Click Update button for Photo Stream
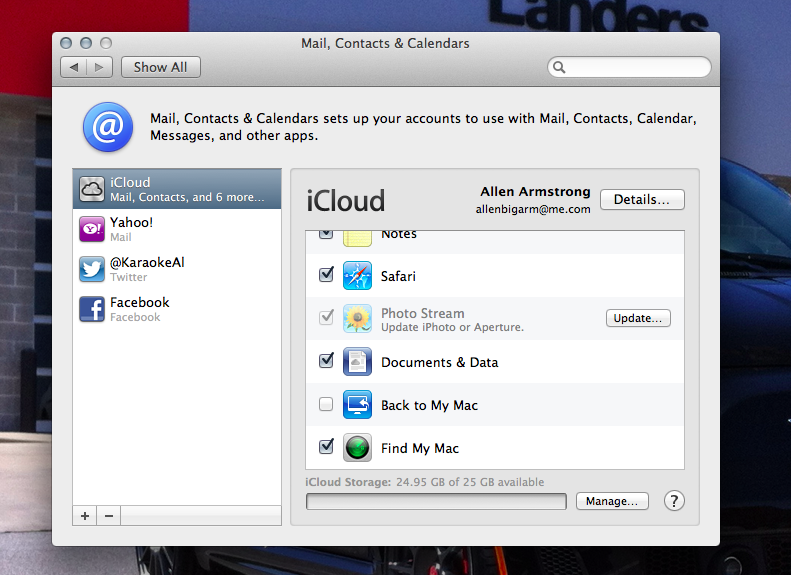Image resolution: width=791 pixels, height=575 pixels. 638,318
